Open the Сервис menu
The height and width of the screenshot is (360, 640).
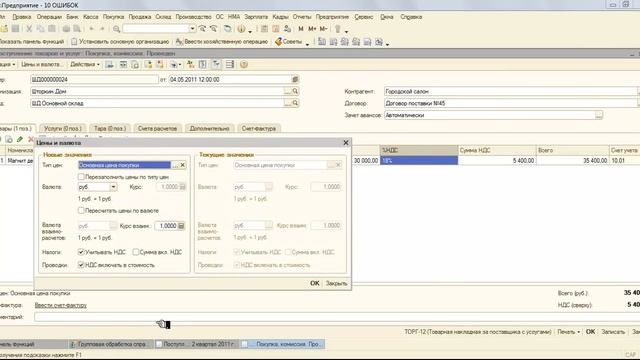[364, 17]
